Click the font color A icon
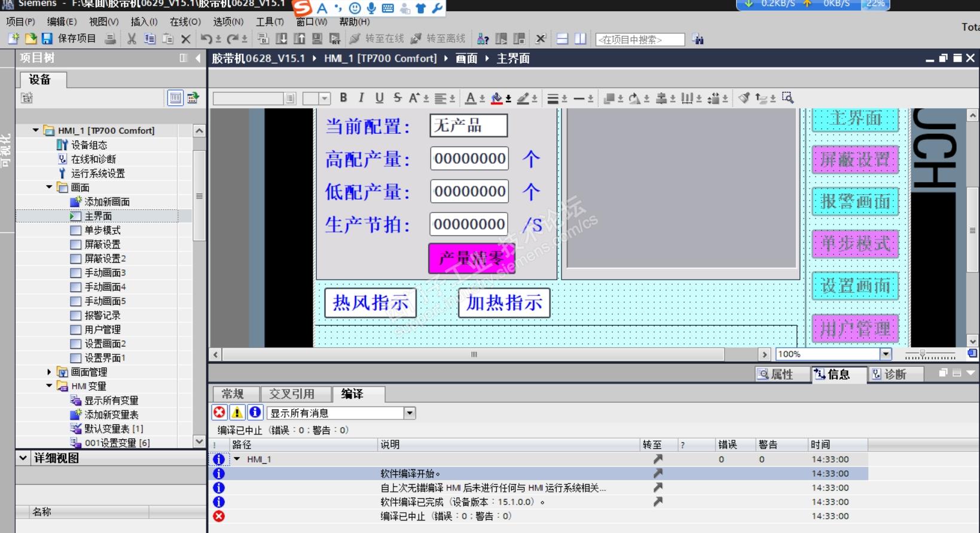Viewport: 980px width, 533px height. click(x=471, y=98)
